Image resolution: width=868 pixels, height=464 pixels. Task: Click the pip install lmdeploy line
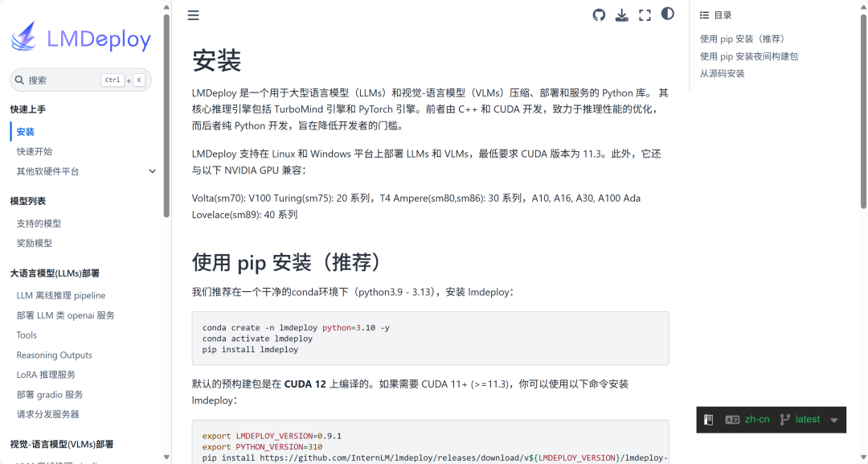coord(250,349)
